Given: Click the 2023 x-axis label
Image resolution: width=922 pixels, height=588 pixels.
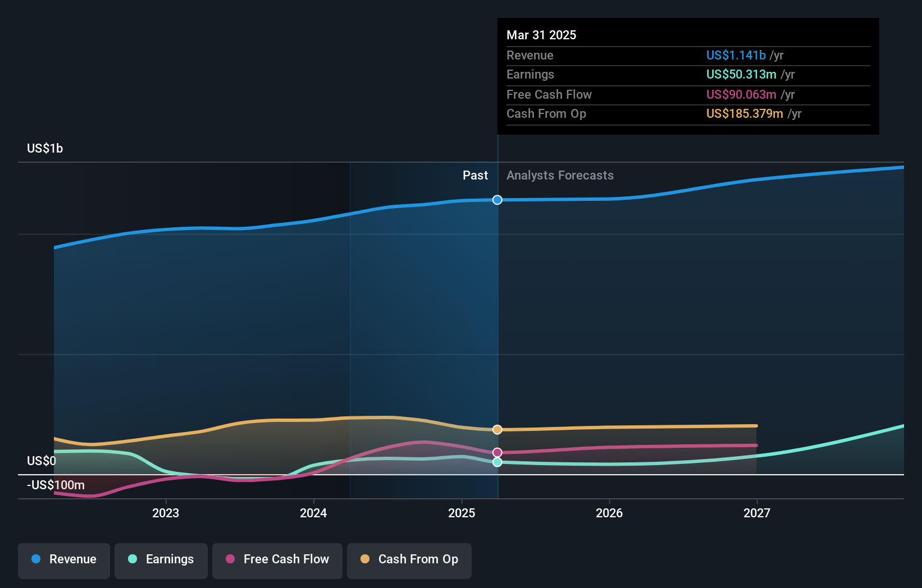Looking at the screenshot, I should pos(166,513).
